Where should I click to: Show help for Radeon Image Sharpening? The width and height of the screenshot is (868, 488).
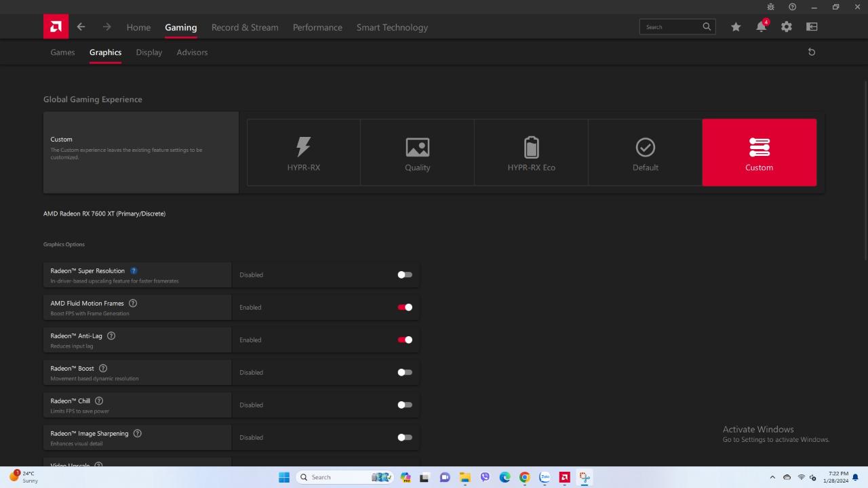point(138,434)
